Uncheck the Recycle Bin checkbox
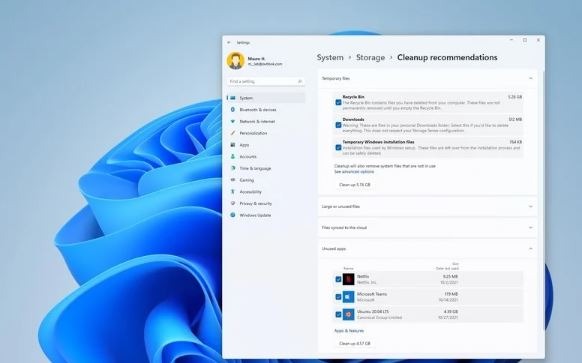582x363 pixels. [338, 102]
